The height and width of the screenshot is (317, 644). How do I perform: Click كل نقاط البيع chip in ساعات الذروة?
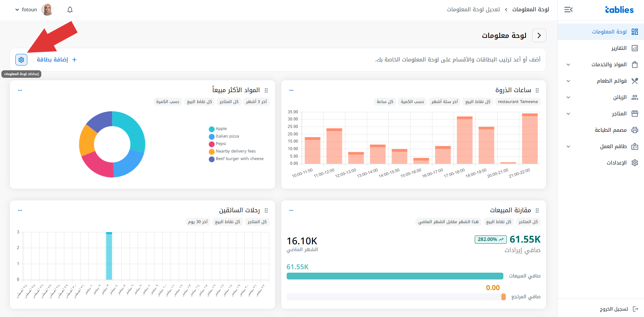[478, 102]
